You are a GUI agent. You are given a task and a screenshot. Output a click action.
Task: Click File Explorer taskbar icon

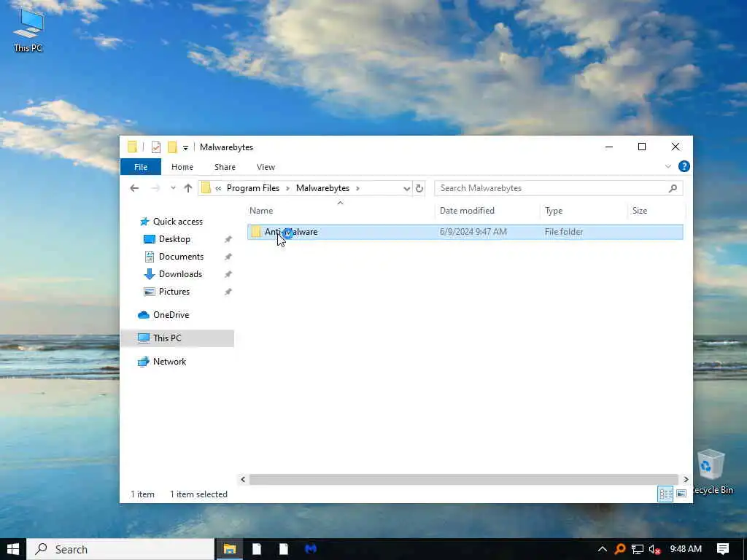pyautogui.click(x=230, y=549)
